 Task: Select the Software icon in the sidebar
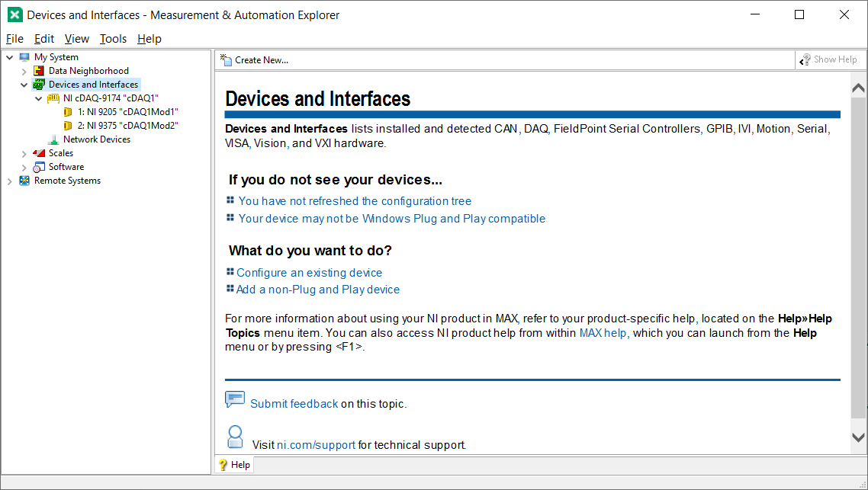[x=38, y=166]
